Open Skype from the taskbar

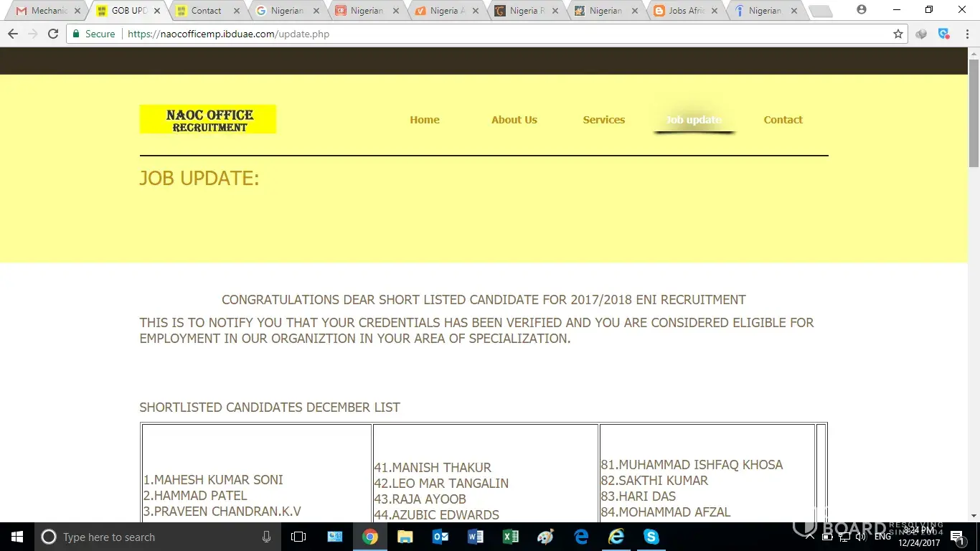click(651, 537)
